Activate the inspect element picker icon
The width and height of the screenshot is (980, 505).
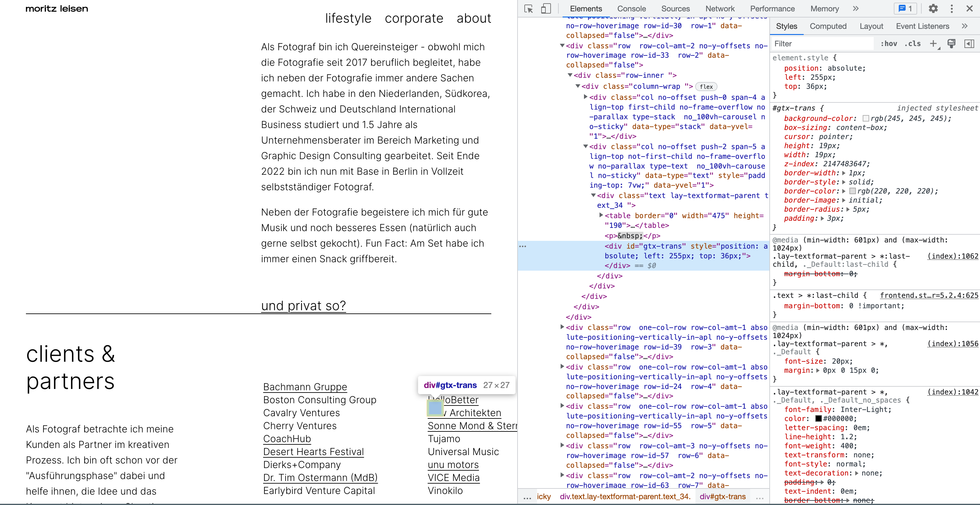click(x=529, y=9)
